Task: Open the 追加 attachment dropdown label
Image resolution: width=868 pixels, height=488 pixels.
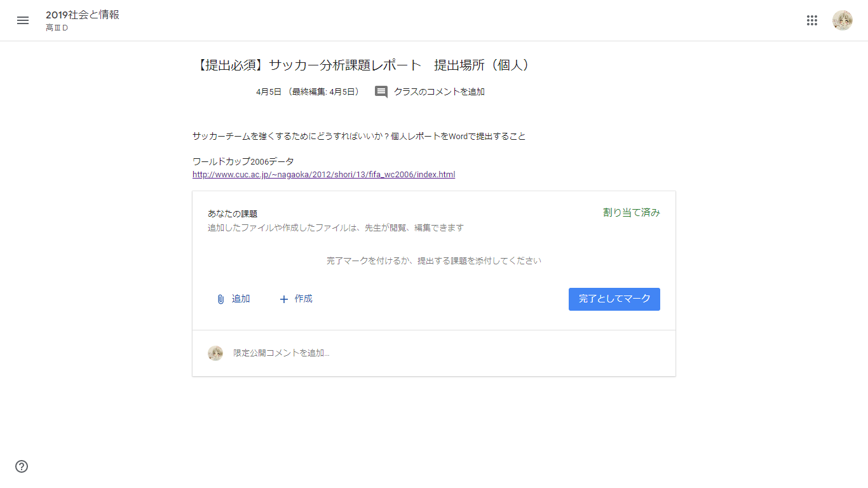Action: (x=241, y=299)
